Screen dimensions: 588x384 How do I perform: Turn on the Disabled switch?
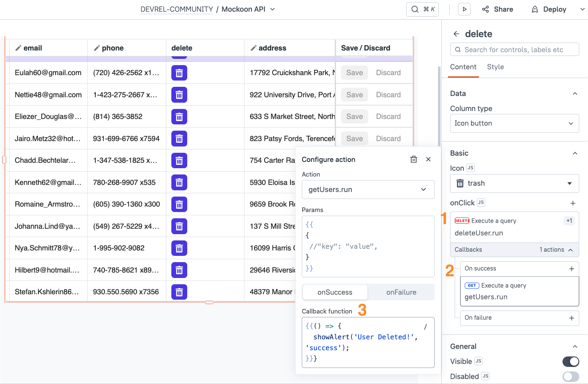[571, 376]
